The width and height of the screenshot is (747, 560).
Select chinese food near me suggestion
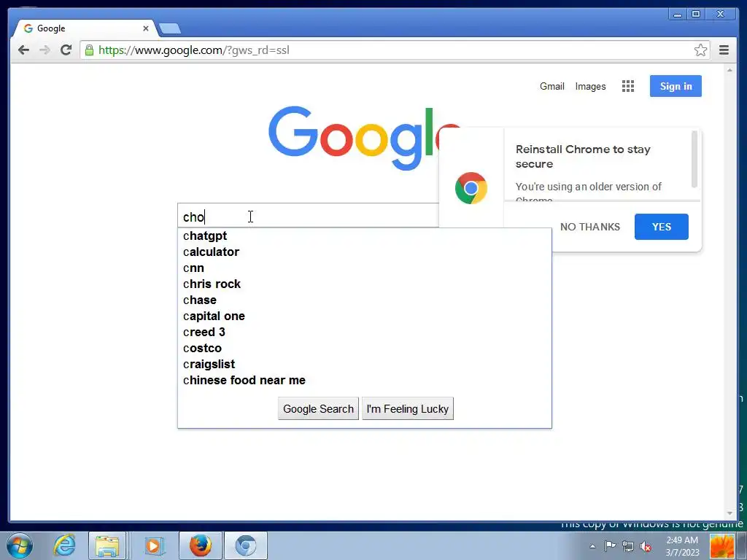[x=365, y=380]
